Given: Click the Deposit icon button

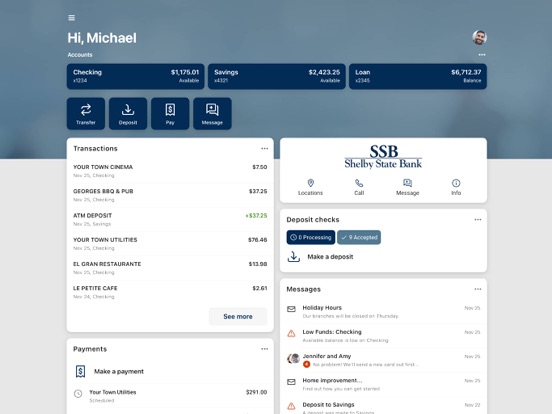Looking at the screenshot, I should 128,114.
